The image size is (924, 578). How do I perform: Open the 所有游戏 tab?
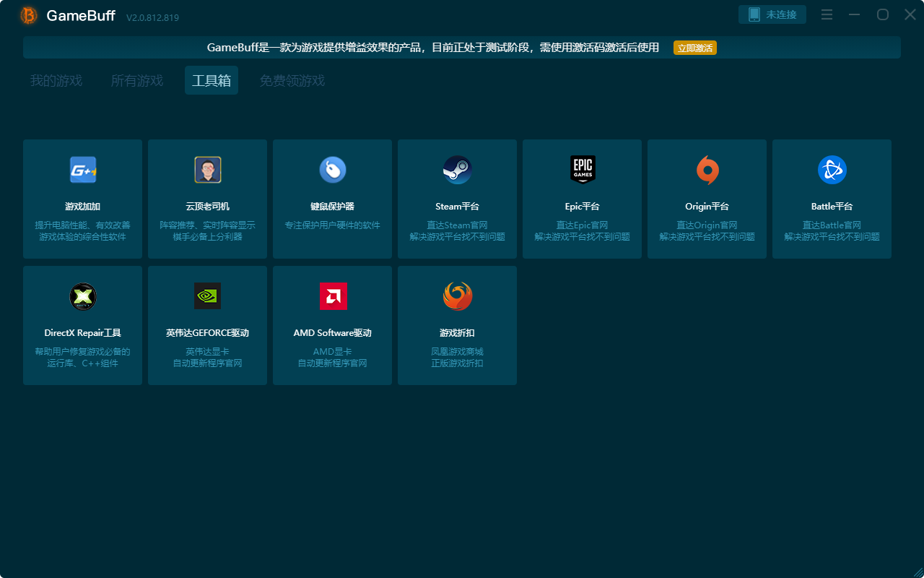(137, 80)
